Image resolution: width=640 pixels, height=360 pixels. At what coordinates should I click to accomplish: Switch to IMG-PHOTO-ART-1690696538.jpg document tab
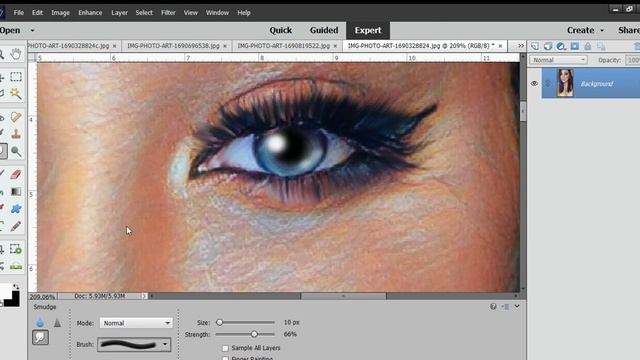click(173, 46)
